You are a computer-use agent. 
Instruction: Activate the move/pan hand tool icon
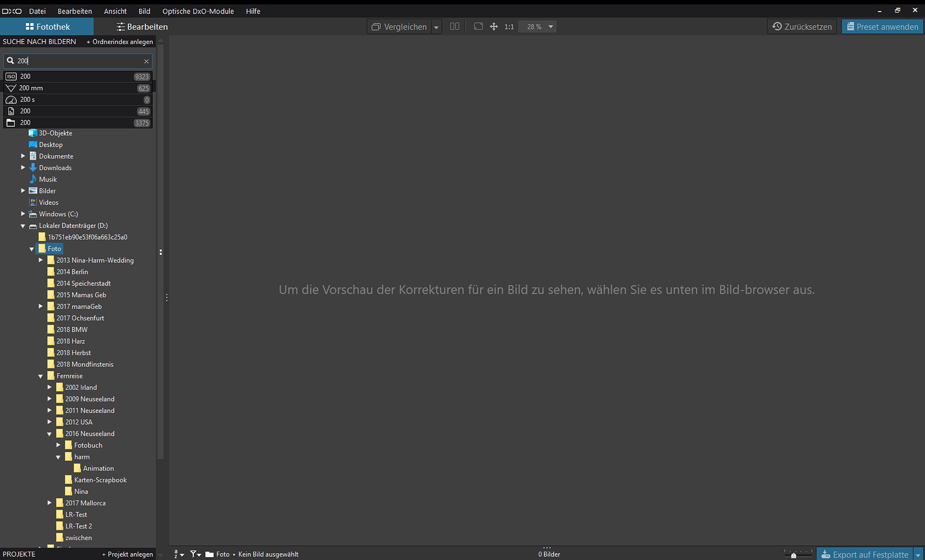tap(494, 26)
